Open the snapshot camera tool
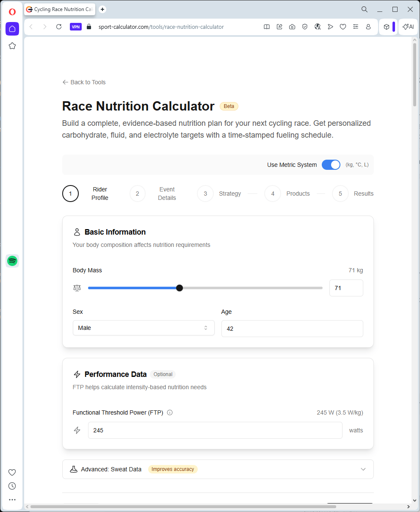 pyautogui.click(x=292, y=27)
